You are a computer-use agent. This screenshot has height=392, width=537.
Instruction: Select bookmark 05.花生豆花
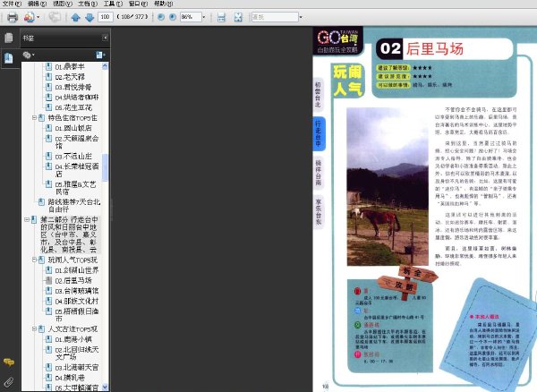[x=73, y=107]
